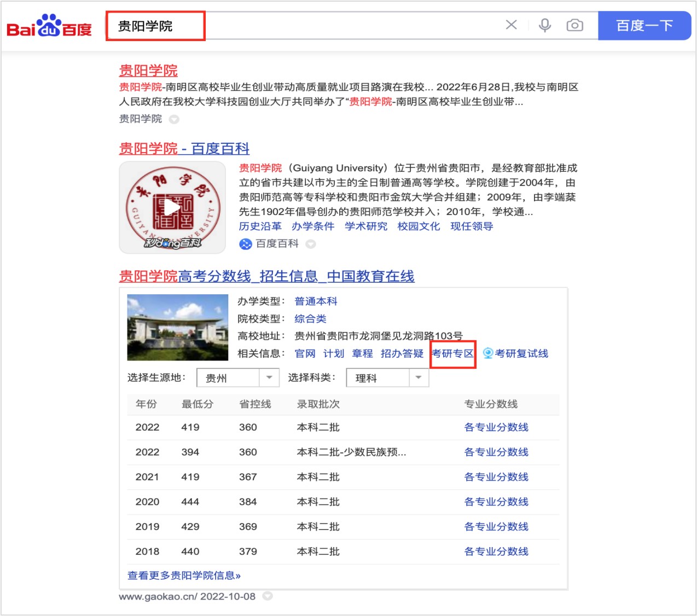This screenshot has width=697, height=616.
Task: Select the address 贵州省贵阳市龙洞堡见龙洞路103号
Action: pyautogui.click(x=379, y=336)
